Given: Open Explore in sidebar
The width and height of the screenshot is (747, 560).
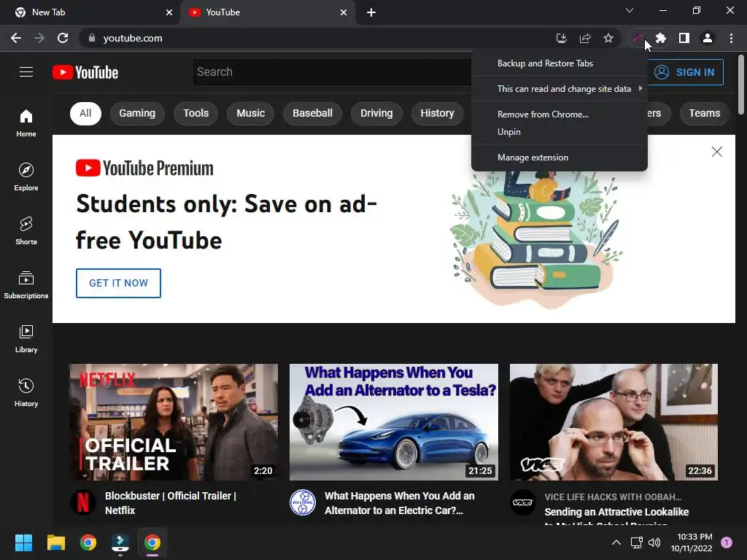Looking at the screenshot, I should (26, 177).
